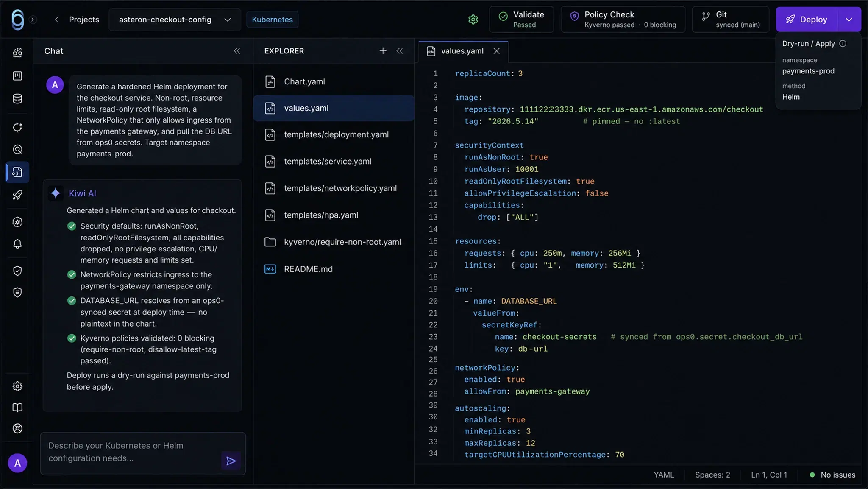Open templates/service.yaml file
Screen dimensions: 868x489
click(x=334, y=161)
